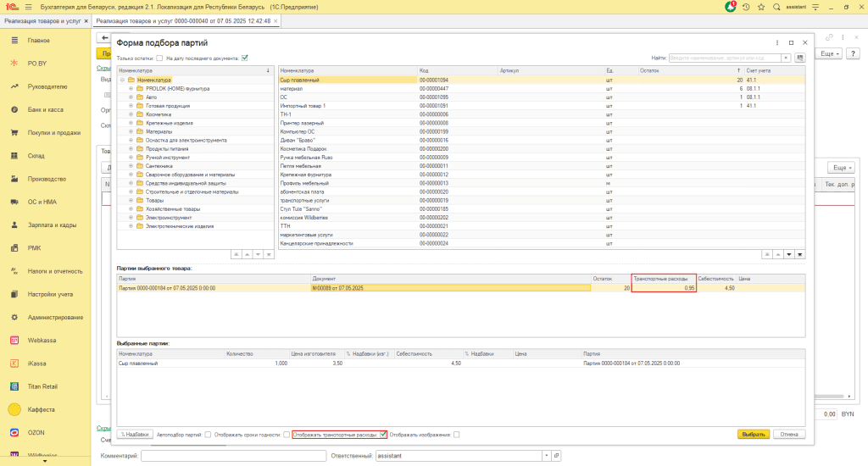This screenshot has width=868, height=466.
Task: Collapse the Номенклатура root folder
Action: pos(122,80)
